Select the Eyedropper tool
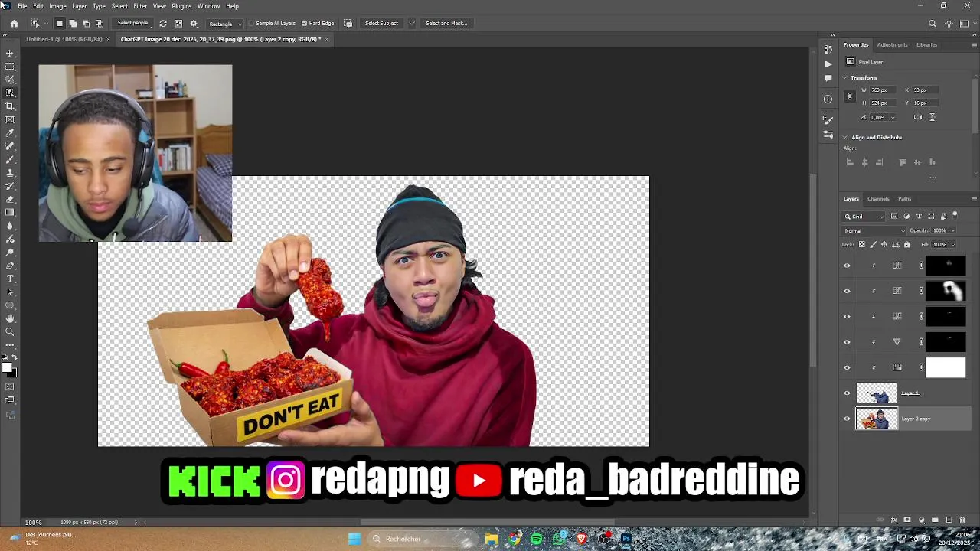 (10, 132)
